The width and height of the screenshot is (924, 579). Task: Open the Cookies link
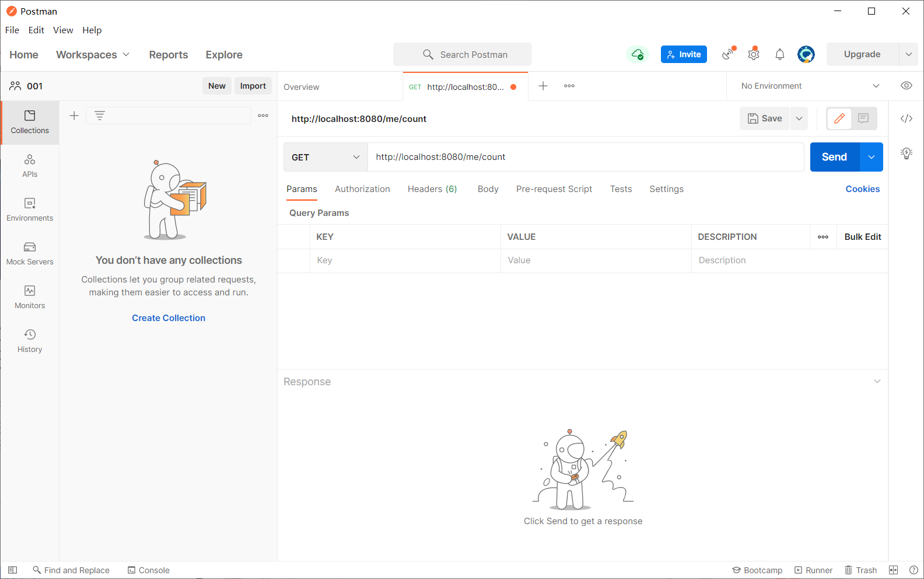click(863, 189)
